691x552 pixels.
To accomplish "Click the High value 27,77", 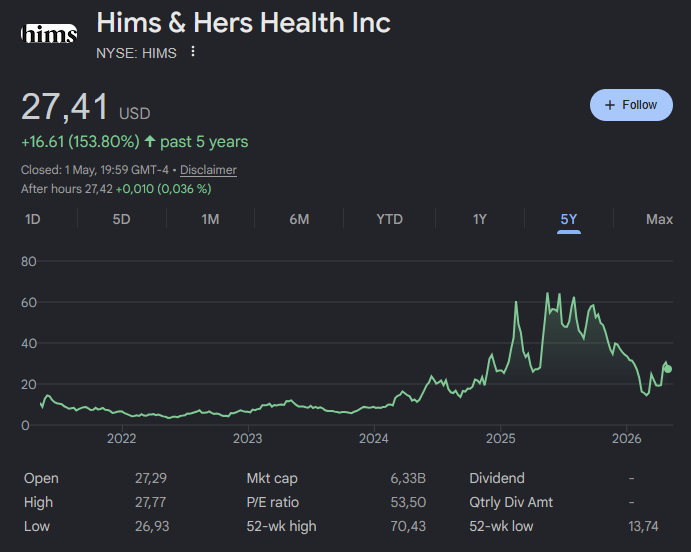I will (150, 502).
